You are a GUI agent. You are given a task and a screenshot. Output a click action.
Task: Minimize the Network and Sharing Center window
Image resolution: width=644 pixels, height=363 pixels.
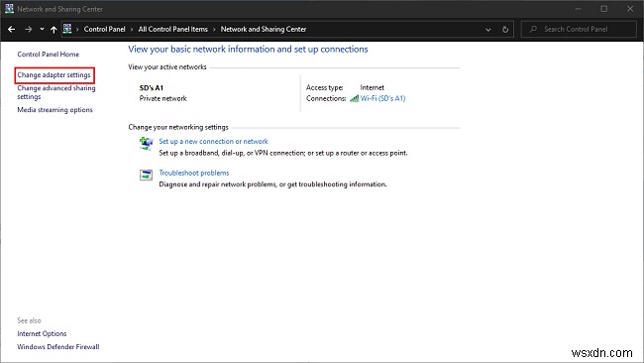point(578,9)
